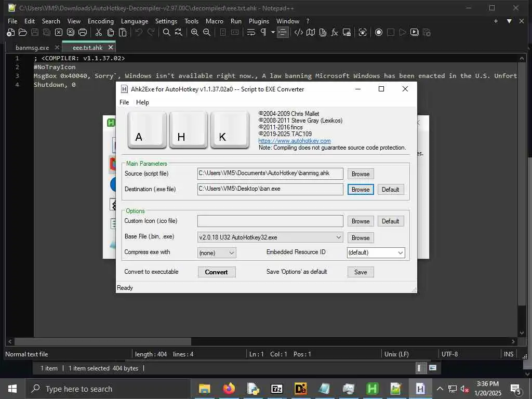Open the Language menu
Image resolution: width=532 pixels, height=399 pixels.
135,21
